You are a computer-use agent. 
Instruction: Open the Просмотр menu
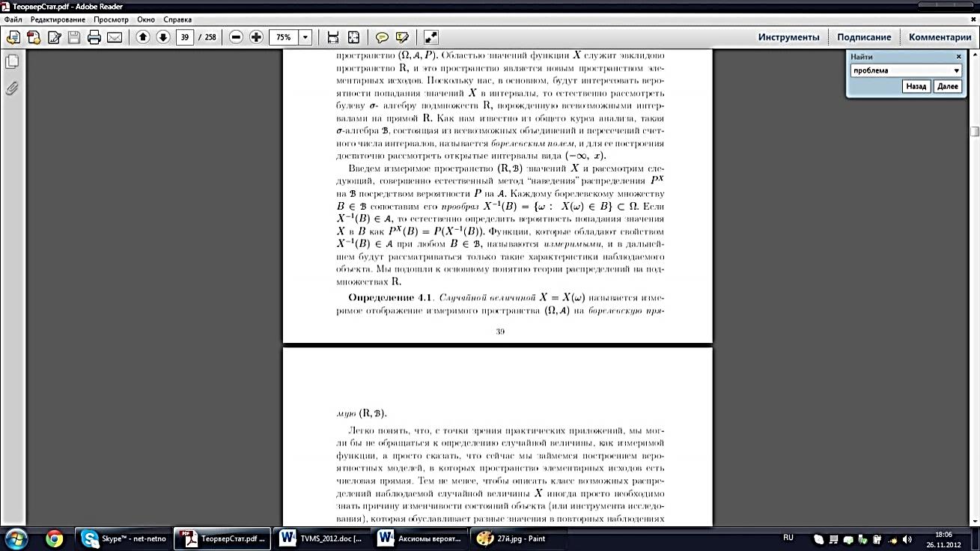tap(111, 19)
